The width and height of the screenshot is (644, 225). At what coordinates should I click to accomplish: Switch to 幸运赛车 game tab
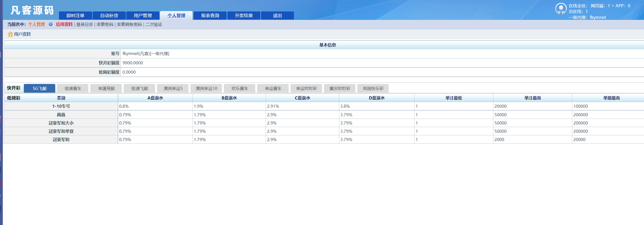coord(273,88)
